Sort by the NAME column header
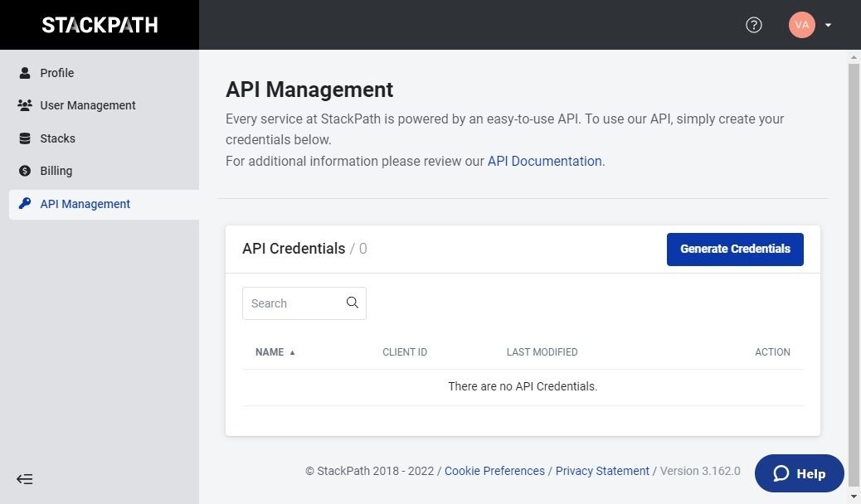 (x=270, y=352)
